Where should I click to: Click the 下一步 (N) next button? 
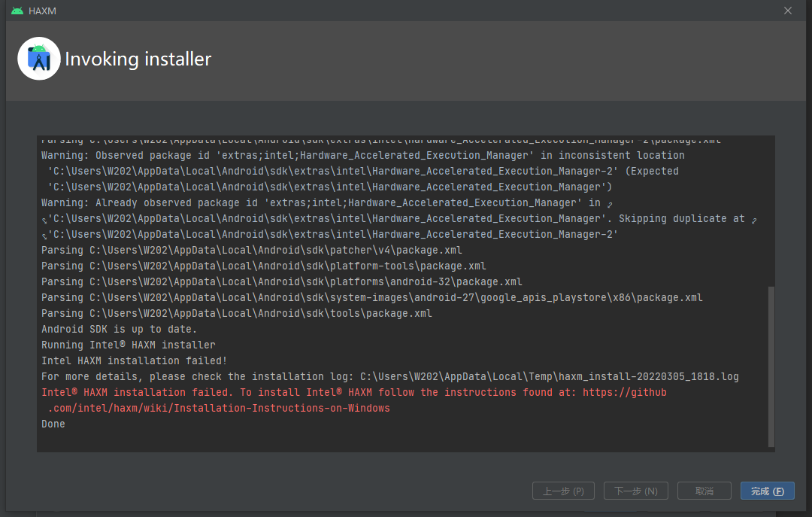tap(636, 491)
